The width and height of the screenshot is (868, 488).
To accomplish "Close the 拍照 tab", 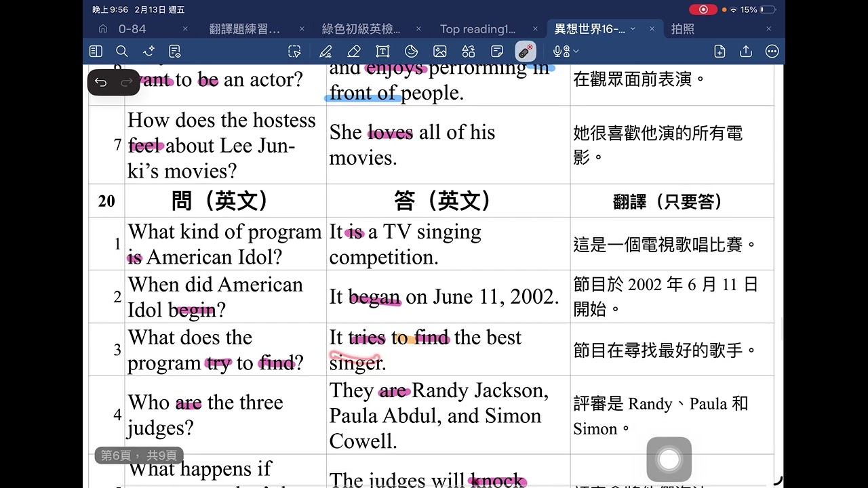I will [768, 29].
